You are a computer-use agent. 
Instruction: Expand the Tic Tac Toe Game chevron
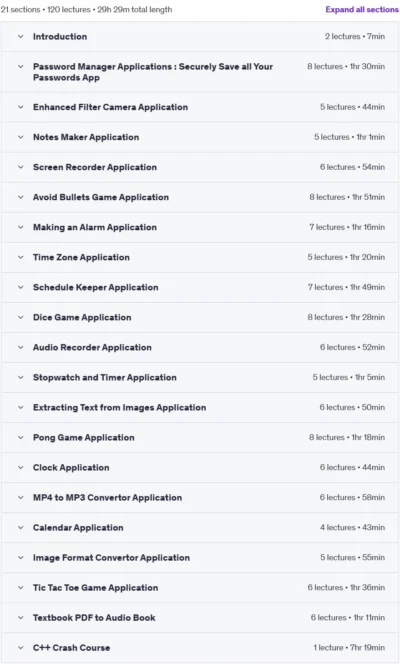(x=20, y=588)
